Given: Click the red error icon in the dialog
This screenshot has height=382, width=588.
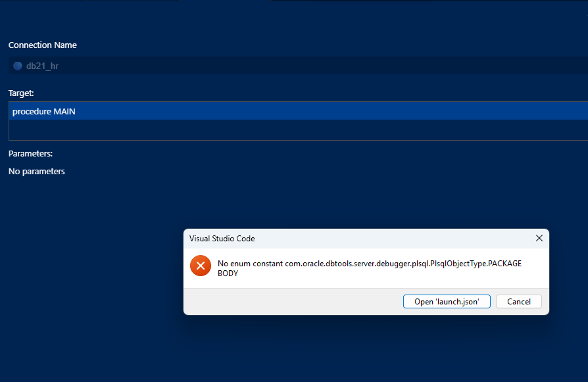Looking at the screenshot, I should 200,266.
